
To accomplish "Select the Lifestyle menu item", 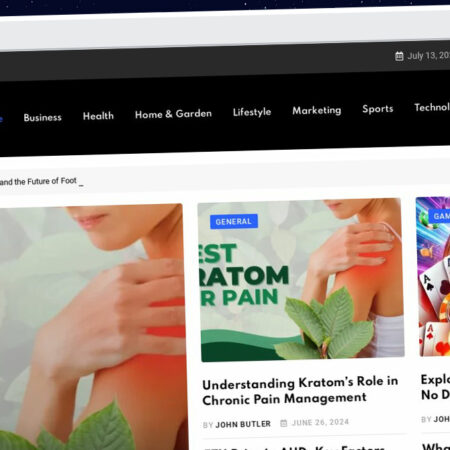I will (x=252, y=112).
